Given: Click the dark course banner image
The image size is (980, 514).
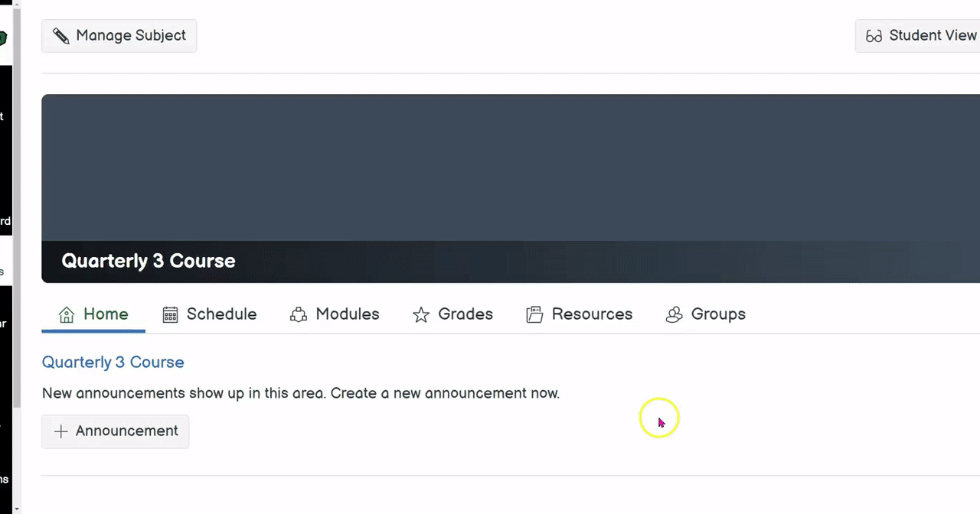Looking at the screenshot, I should [505, 168].
